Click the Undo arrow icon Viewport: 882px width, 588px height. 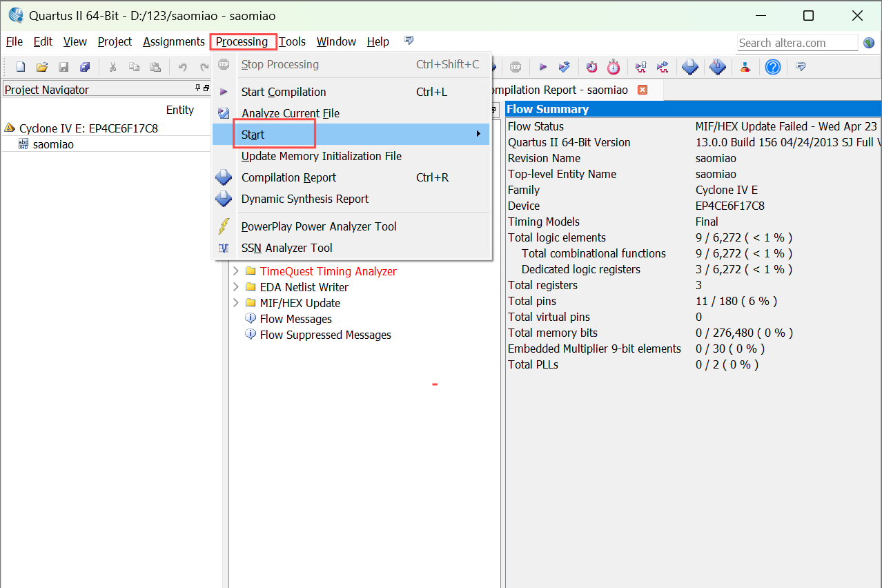pyautogui.click(x=183, y=67)
